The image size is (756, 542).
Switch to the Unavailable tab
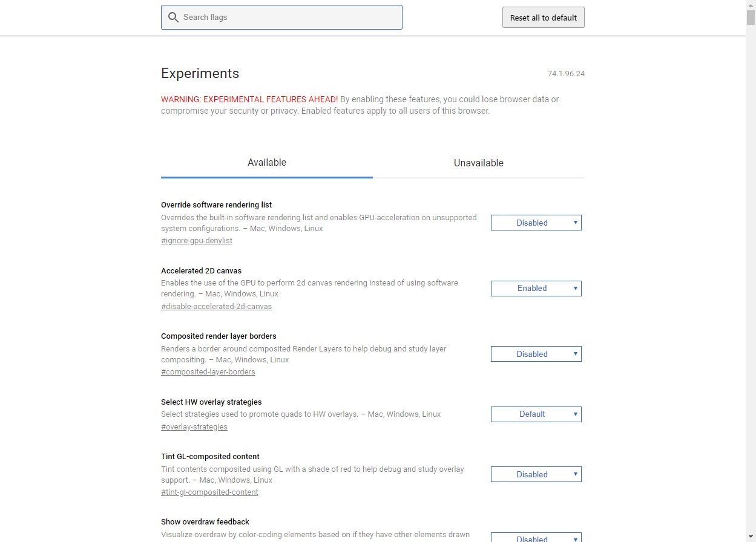(x=478, y=163)
